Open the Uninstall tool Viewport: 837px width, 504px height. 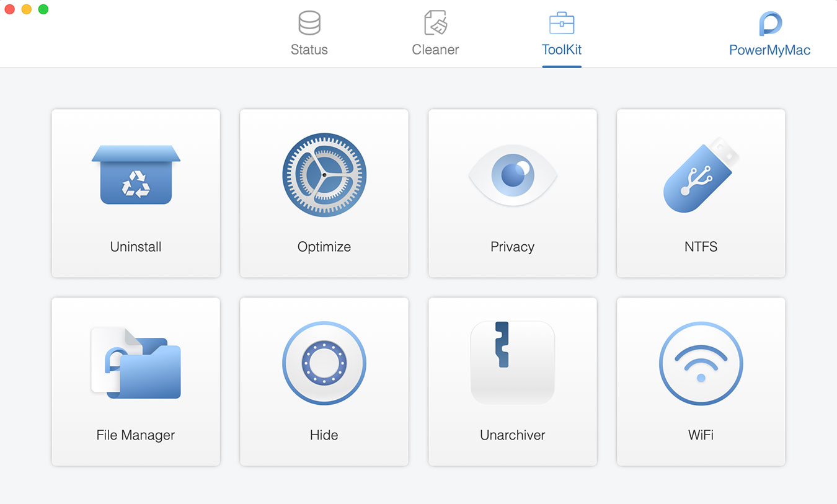[135, 175]
